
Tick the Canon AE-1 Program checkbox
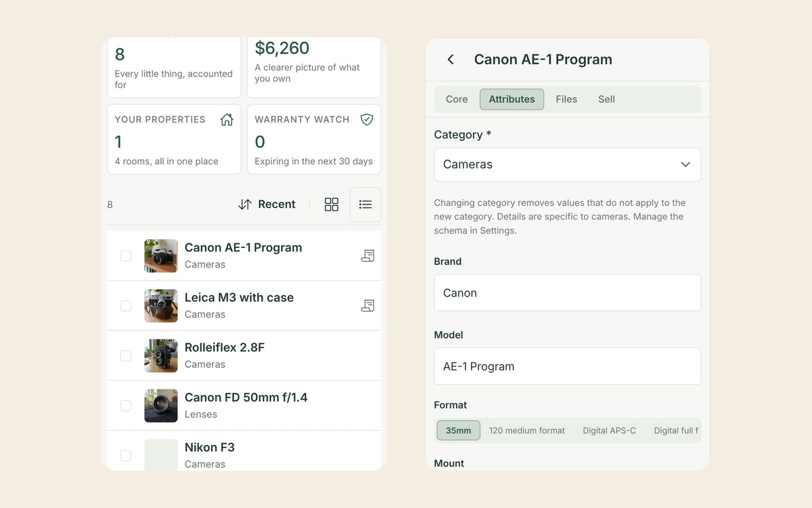coord(125,256)
